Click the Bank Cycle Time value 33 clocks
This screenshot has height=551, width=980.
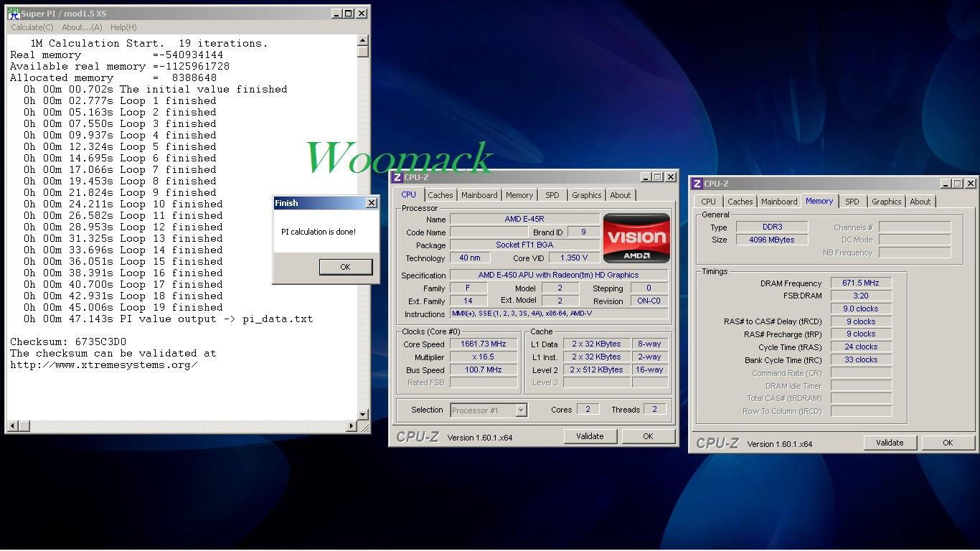861,359
